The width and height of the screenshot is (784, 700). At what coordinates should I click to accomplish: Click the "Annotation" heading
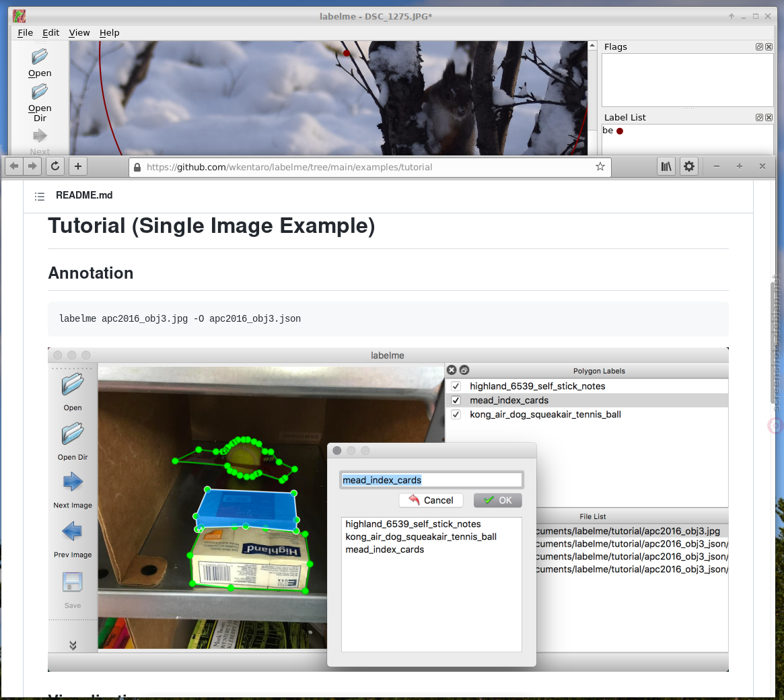tap(90, 273)
